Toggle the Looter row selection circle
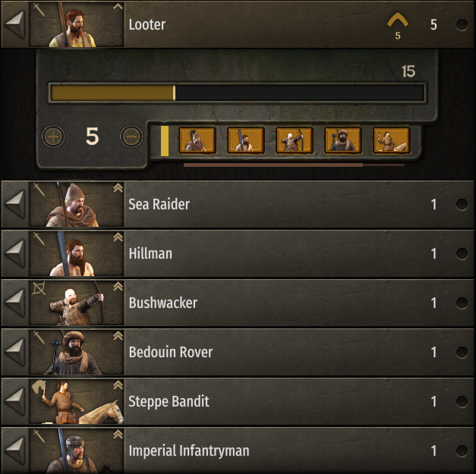 click(x=462, y=24)
